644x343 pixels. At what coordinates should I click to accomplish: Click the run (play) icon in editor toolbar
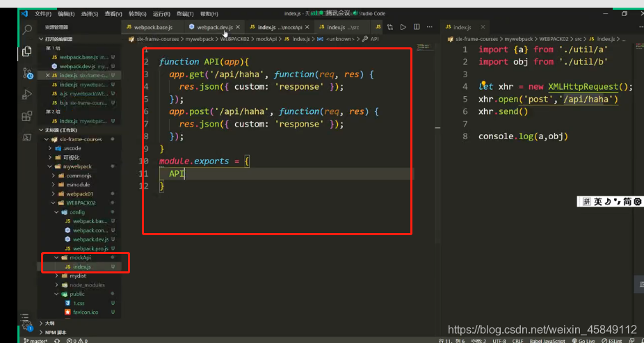pos(403,27)
